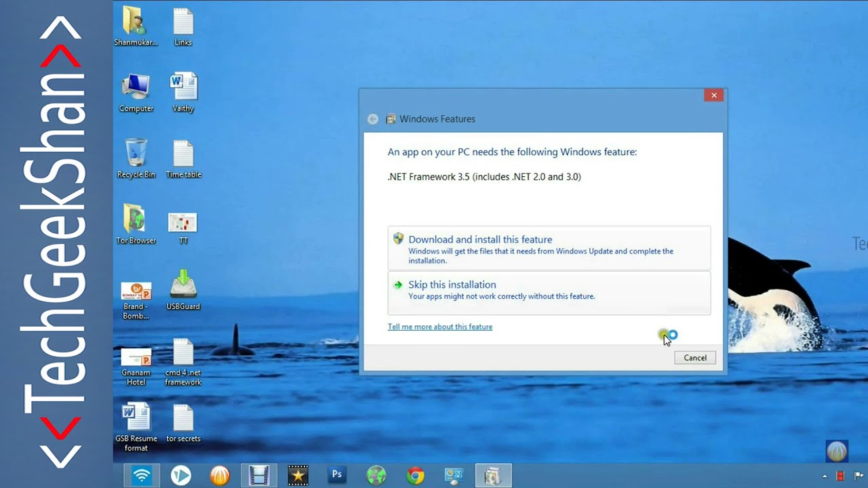Viewport: 868px width, 488px height.
Task: Click the red tray icon in notification area
Action: pyautogui.click(x=840, y=476)
